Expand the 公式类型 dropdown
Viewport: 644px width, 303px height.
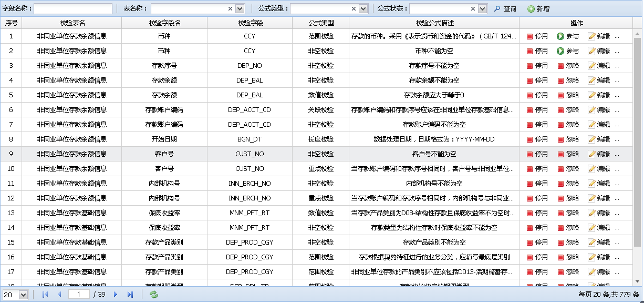pos(363,9)
